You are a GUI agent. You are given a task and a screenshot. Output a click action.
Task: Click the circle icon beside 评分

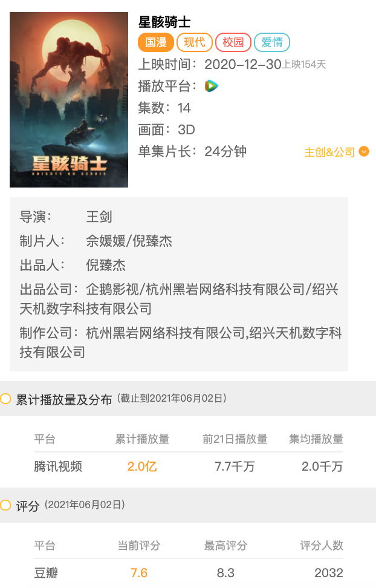coord(5,505)
